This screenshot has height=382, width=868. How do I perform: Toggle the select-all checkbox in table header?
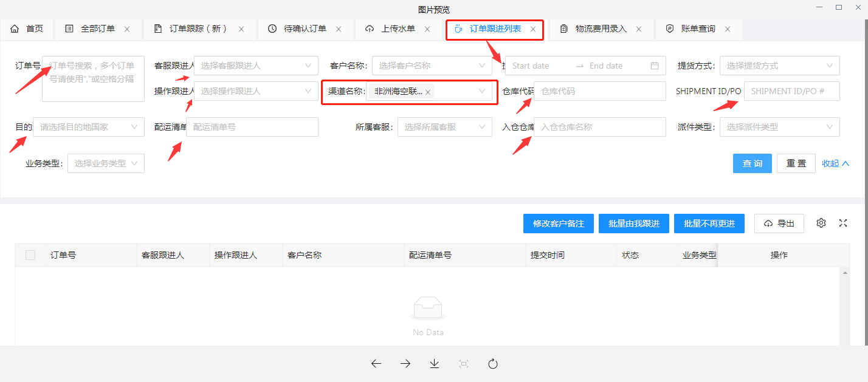30,255
